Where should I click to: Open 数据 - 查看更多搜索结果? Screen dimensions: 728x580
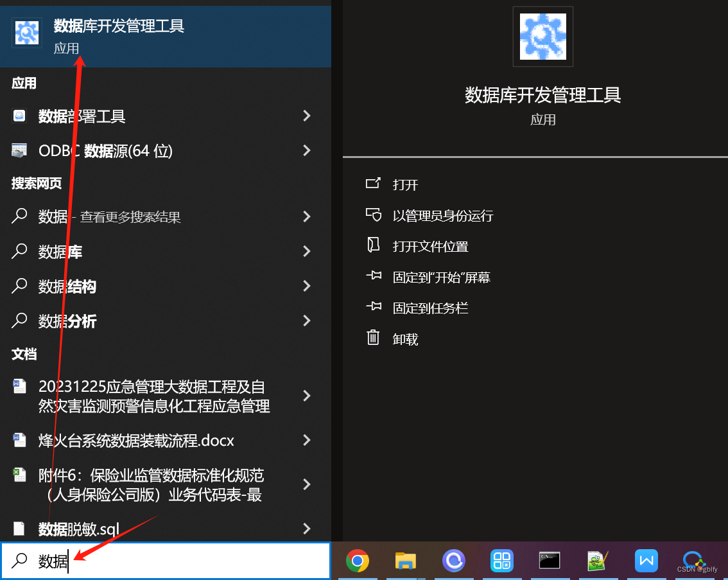109,216
